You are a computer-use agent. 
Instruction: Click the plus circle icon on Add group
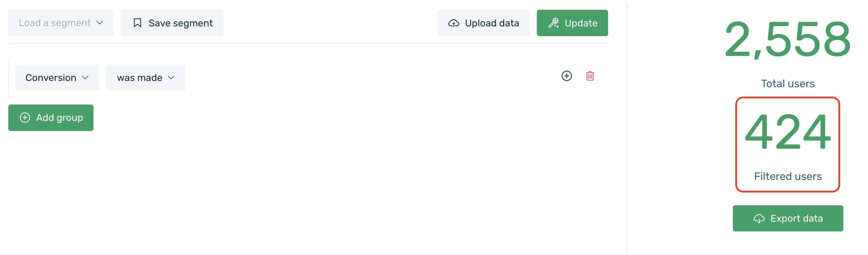[25, 118]
